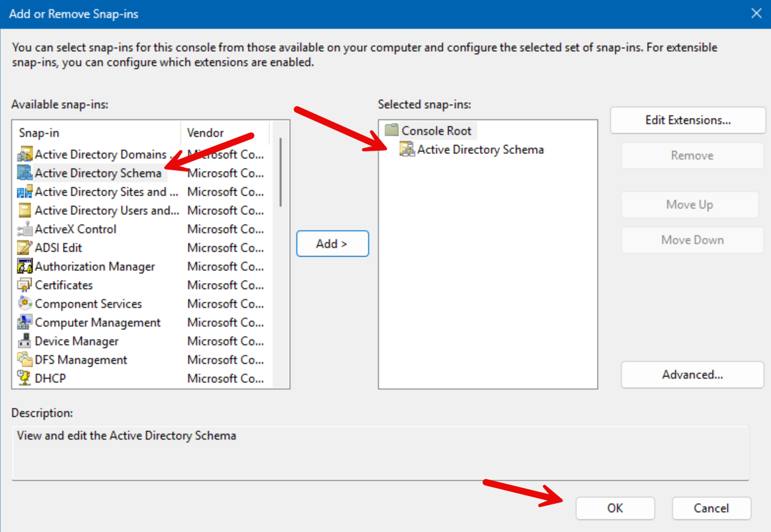Screen dimensions: 771x532
Task: Click the Active Directory Schema icon in Available snap-ins
Action: [25, 173]
